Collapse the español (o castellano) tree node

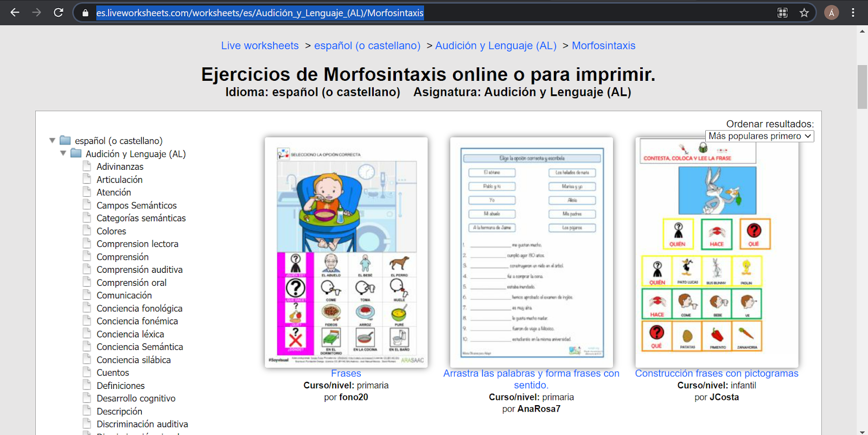coord(52,140)
